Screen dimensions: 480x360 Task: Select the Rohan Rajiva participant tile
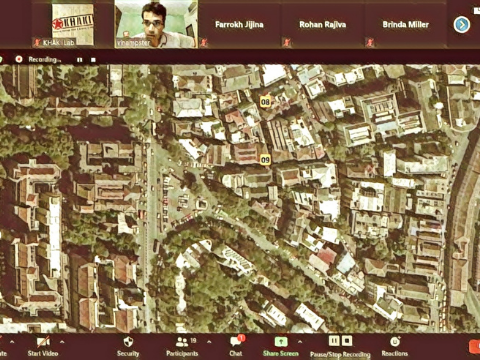[x=322, y=25]
